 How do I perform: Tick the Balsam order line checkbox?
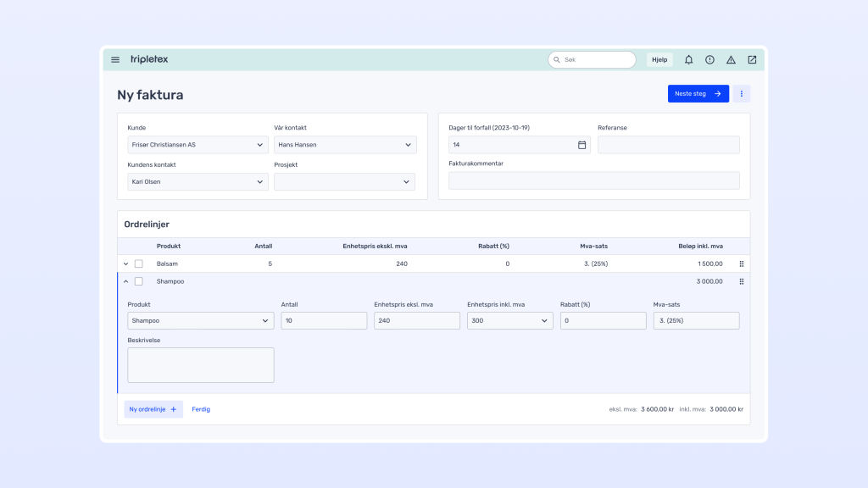pos(139,263)
